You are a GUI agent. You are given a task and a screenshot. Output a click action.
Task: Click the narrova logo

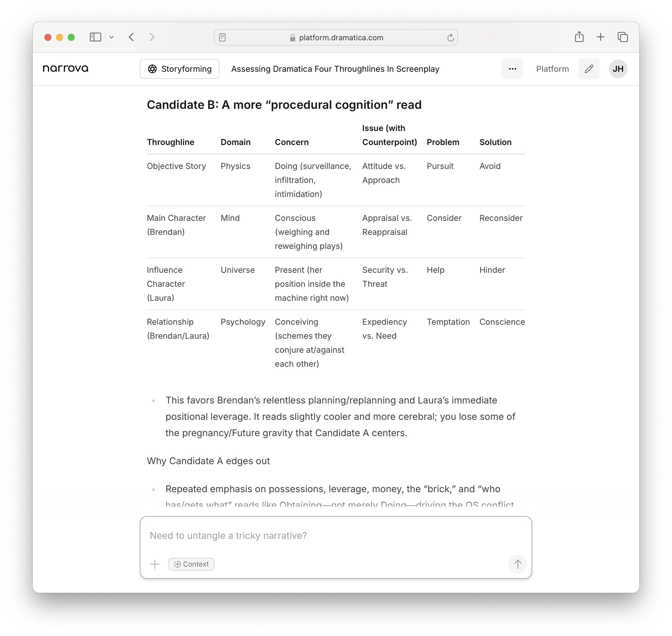click(x=65, y=69)
